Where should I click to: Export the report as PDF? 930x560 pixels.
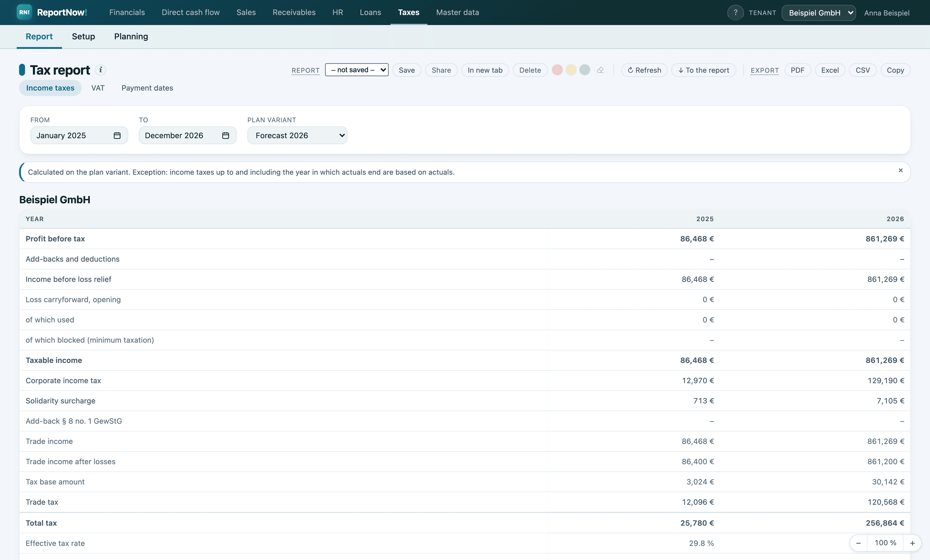click(798, 70)
